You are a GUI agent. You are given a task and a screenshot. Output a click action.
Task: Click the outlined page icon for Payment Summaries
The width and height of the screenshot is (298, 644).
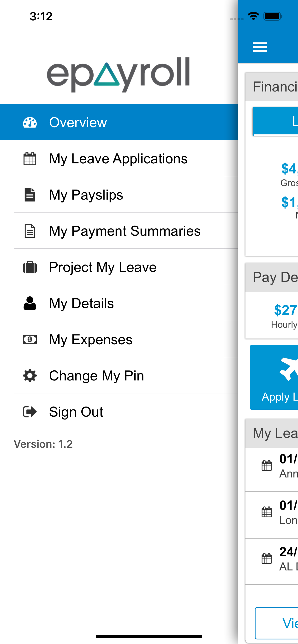[30, 231]
